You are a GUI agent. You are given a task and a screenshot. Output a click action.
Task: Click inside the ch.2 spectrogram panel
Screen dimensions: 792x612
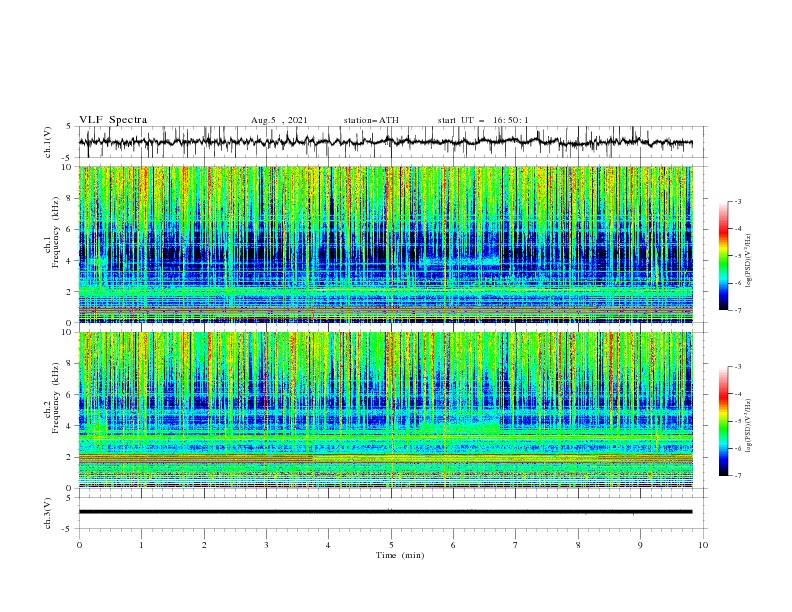385,410
